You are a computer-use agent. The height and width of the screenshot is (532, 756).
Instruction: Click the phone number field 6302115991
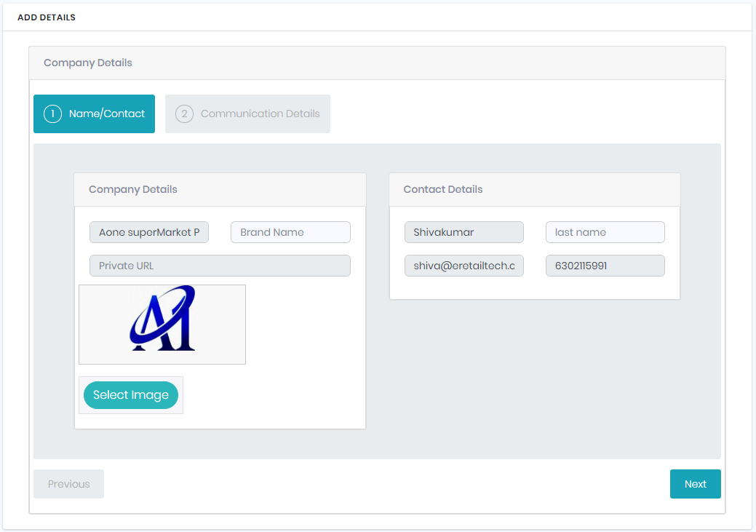tap(605, 266)
